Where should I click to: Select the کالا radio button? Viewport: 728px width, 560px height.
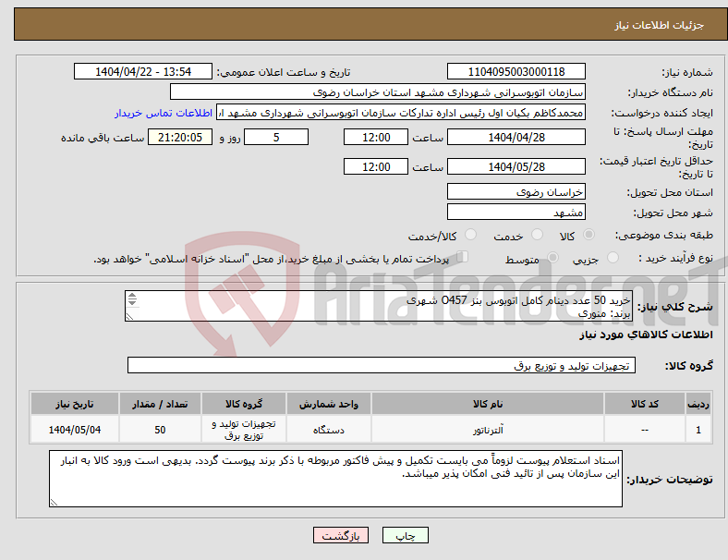(588, 235)
